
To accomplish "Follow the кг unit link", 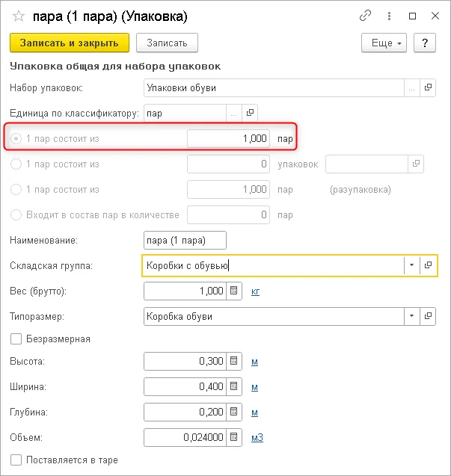I will [x=255, y=291].
